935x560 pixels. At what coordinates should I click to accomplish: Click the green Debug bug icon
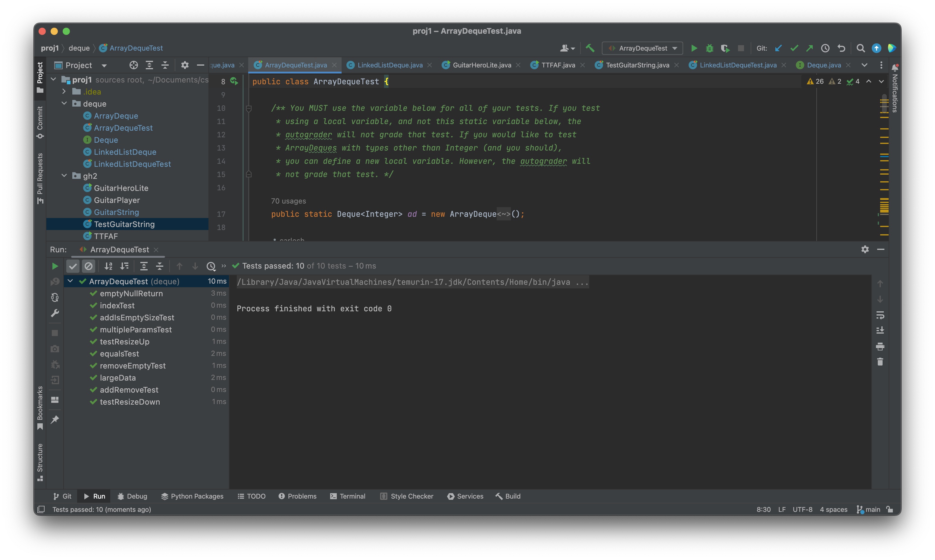click(709, 48)
